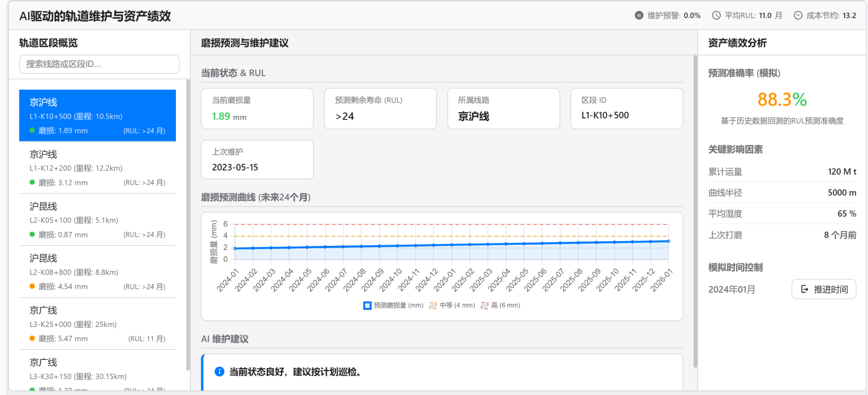Click the chart point at 2024-01
The width and height of the screenshot is (868, 395).
click(235, 248)
